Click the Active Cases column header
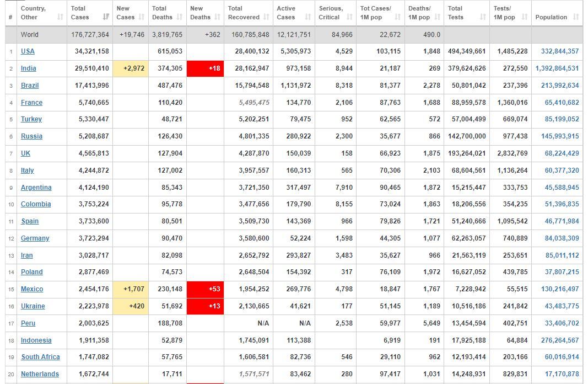 (x=294, y=13)
